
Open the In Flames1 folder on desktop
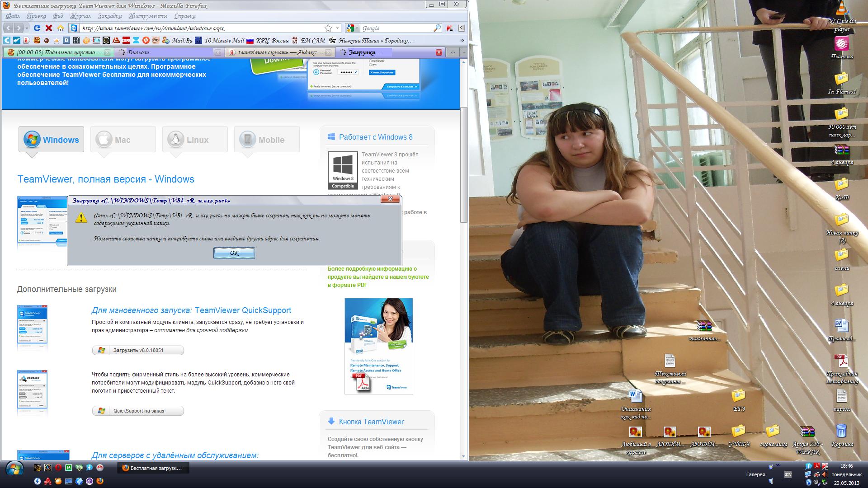pyautogui.click(x=842, y=83)
